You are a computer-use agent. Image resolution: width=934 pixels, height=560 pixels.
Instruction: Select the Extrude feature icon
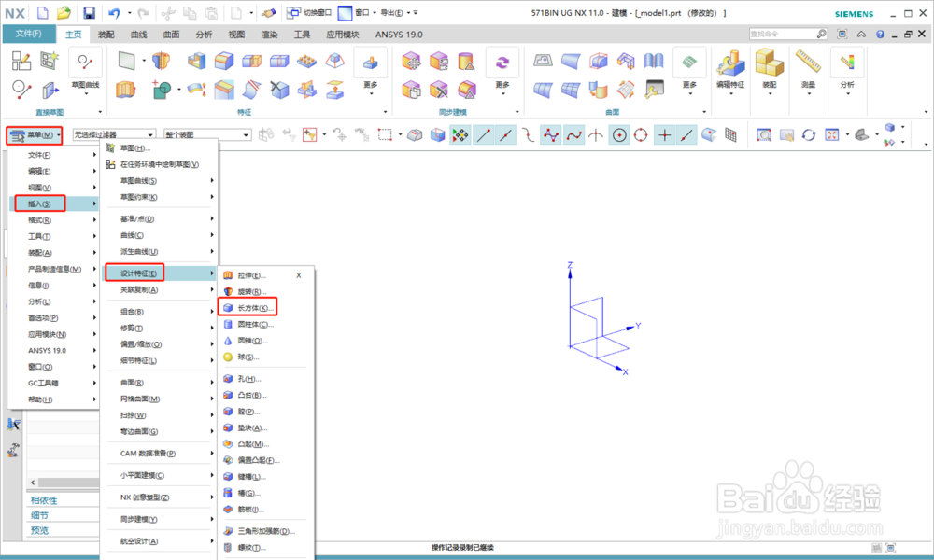coord(126,90)
